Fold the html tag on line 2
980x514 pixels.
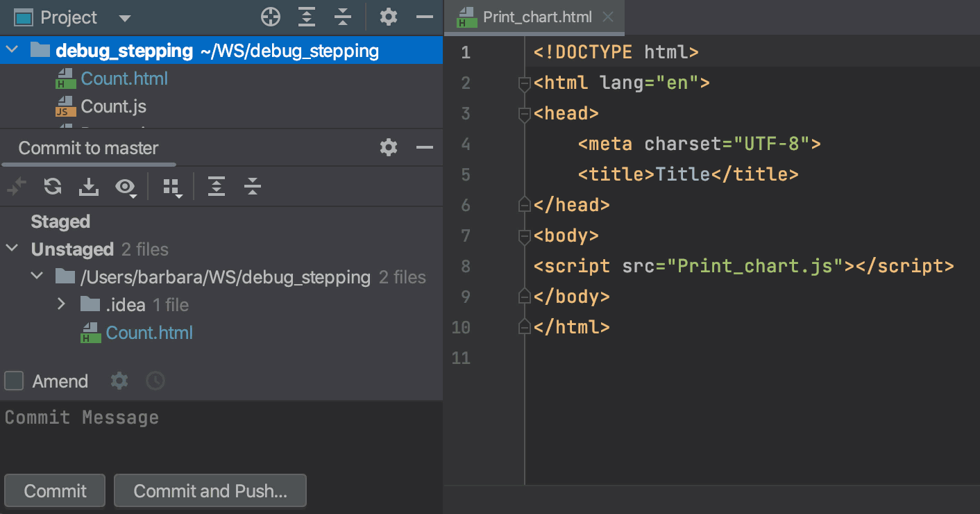tap(525, 84)
